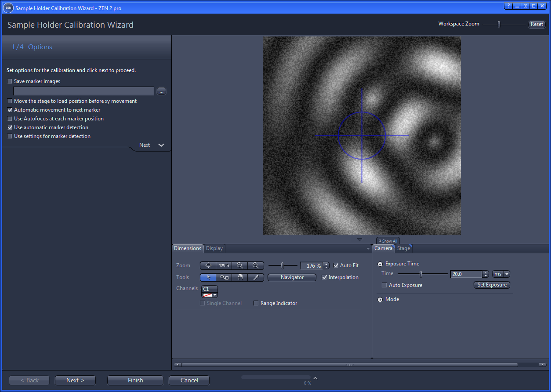This screenshot has width=551, height=392.
Task: Enable Save marker images
Action: pos(10,81)
